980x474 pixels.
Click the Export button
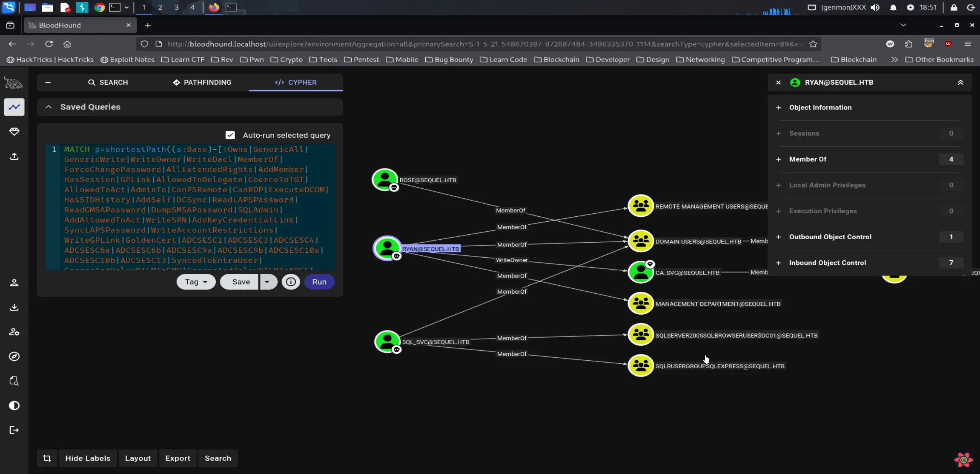(177, 458)
